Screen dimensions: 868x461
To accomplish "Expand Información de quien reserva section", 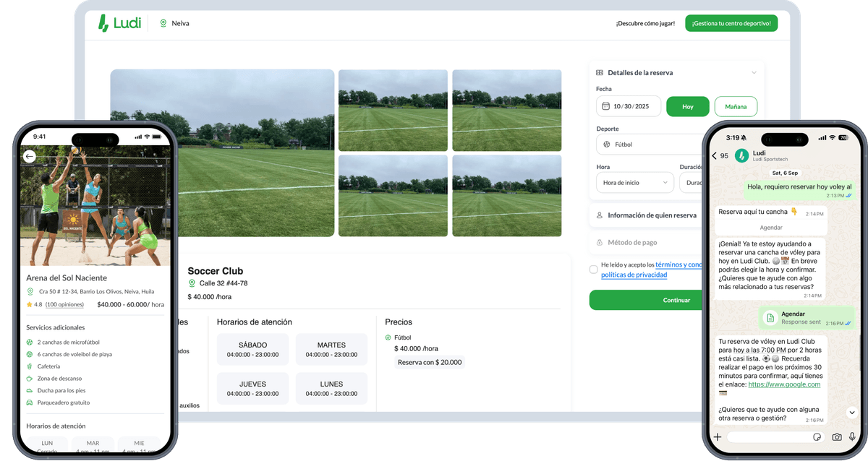I will coord(651,215).
